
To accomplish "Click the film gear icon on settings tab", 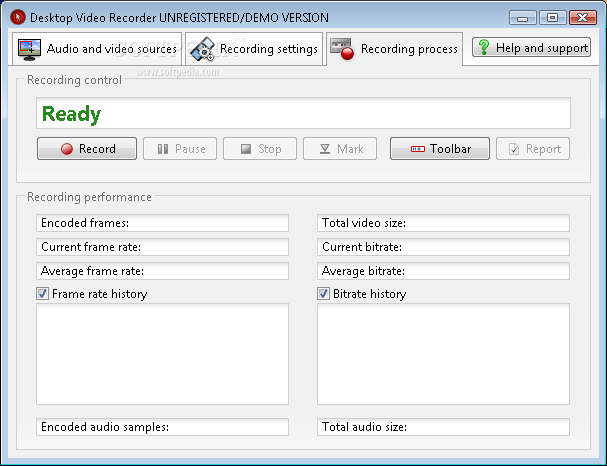I will pyautogui.click(x=203, y=49).
